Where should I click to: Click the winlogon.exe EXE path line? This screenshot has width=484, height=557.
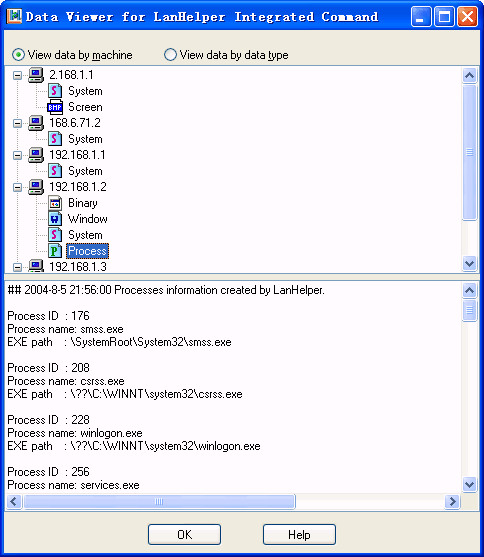[x=134, y=446]
